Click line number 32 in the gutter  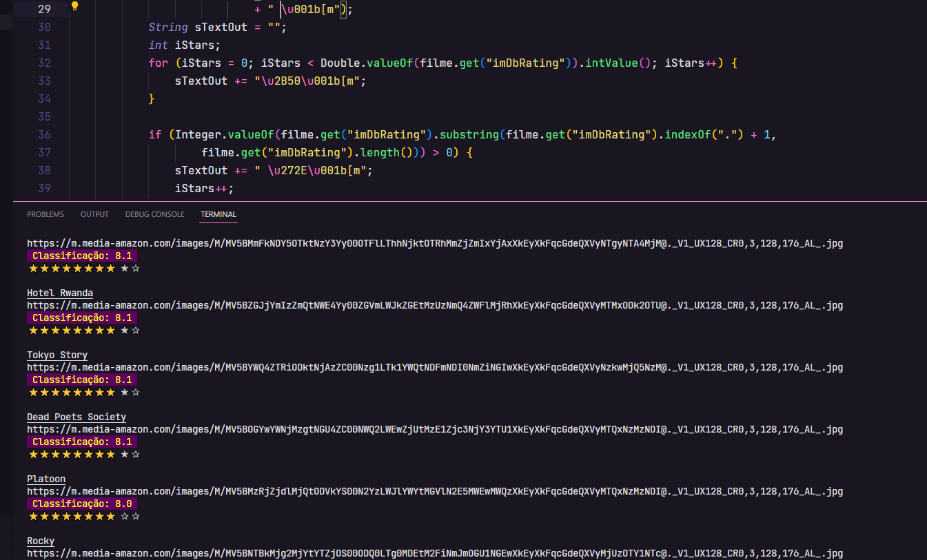click(x=44, y=62)
